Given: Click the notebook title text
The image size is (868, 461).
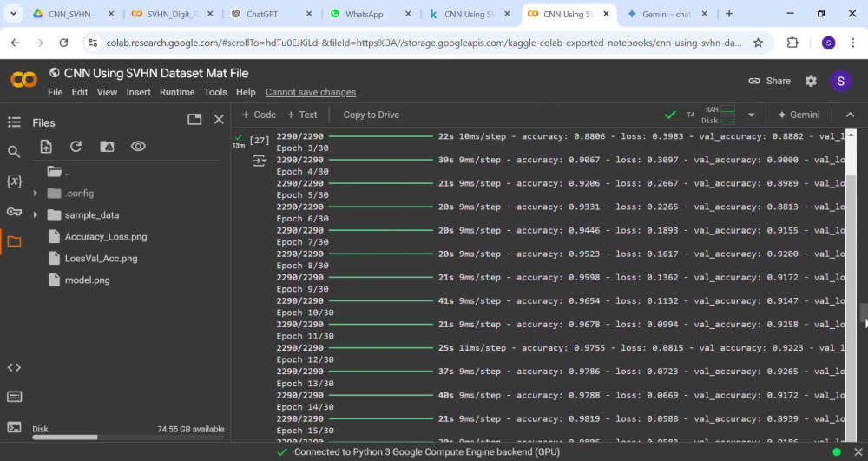Looking at the screenshot, I should 156,73.
